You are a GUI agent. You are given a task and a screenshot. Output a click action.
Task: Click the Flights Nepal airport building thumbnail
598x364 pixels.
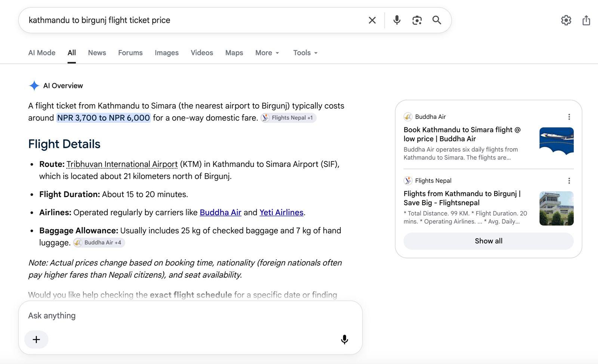pyautogui.click(x=557, y=208)
